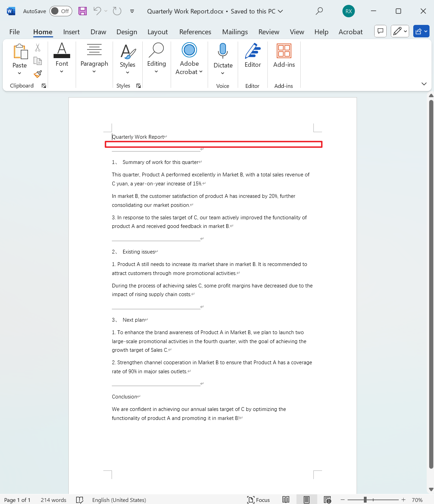
Task: Open the Clipboard pane launcher
Action: (x=44, y=86)
